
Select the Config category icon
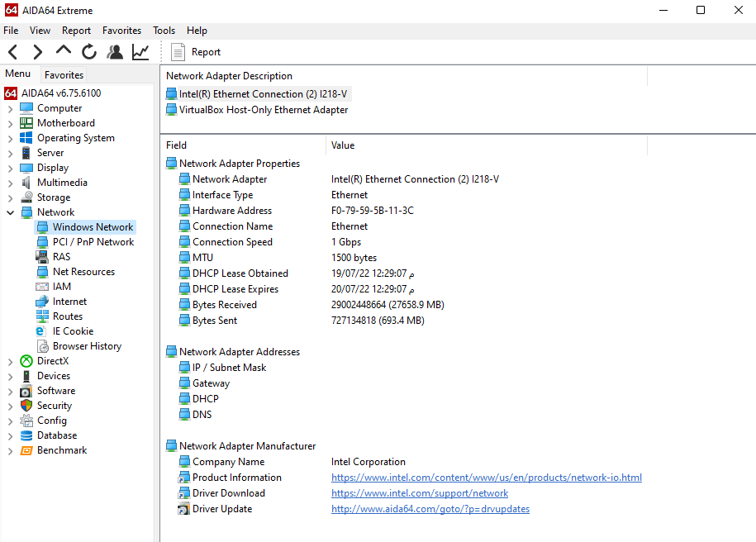(26, 421)
